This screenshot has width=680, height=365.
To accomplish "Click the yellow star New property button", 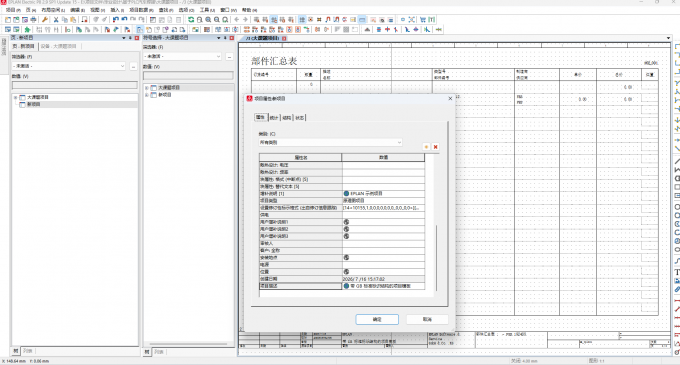I will coord(426,147).
